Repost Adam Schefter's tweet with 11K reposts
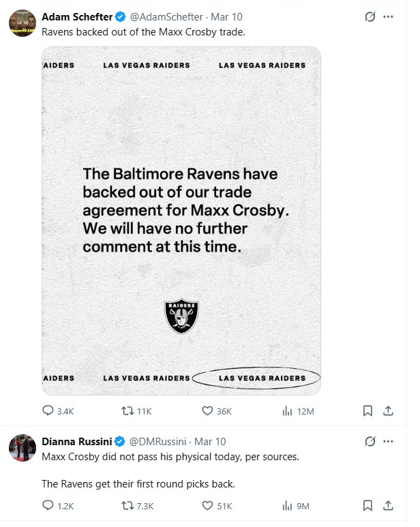Viewport: 420px width, 527px height. [127, 411]
